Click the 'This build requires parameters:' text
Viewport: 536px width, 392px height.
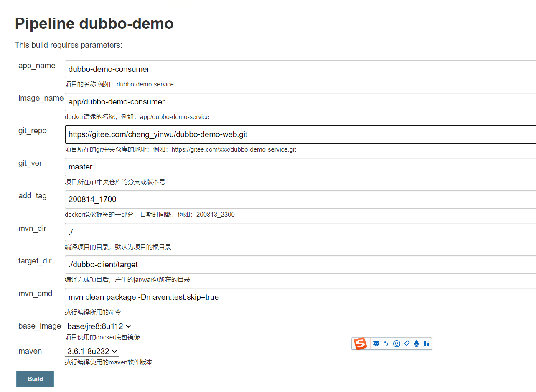click(69, 45)
